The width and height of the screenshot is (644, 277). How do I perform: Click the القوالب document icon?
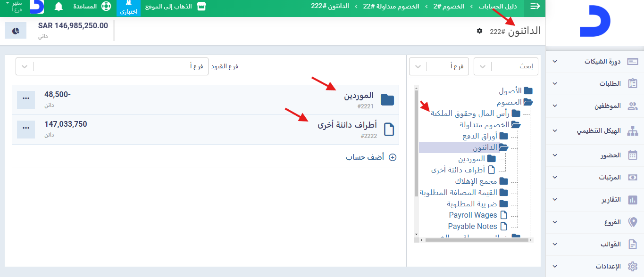click(633, 244)
